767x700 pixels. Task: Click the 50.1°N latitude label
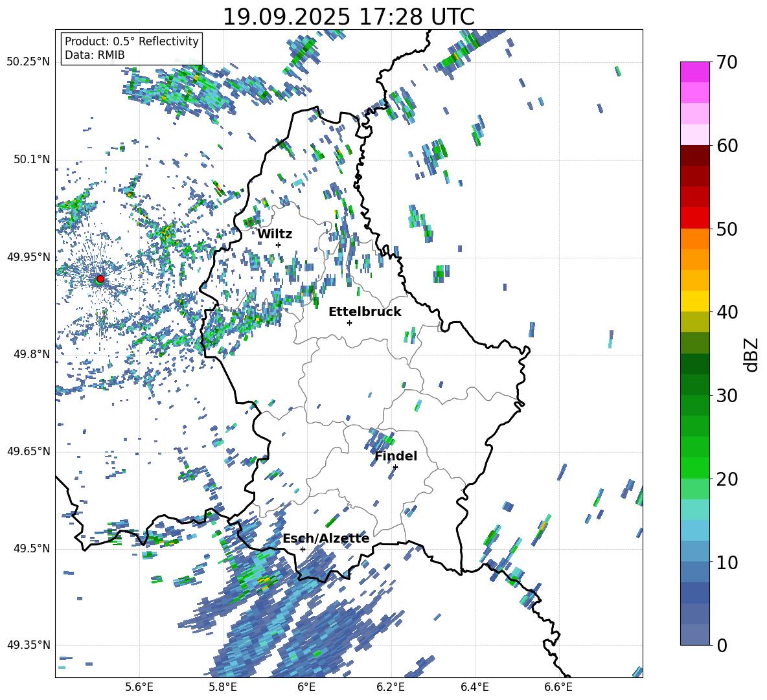pos(32,160)
